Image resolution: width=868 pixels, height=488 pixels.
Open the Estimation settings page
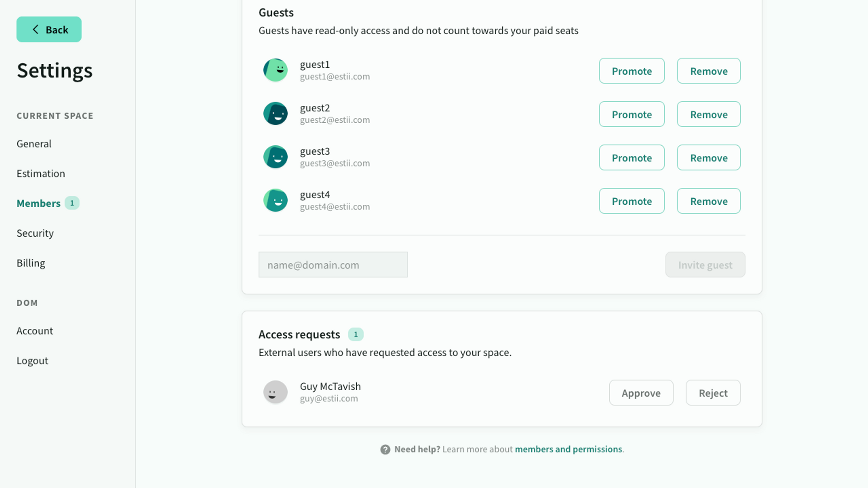coord(41,174)
